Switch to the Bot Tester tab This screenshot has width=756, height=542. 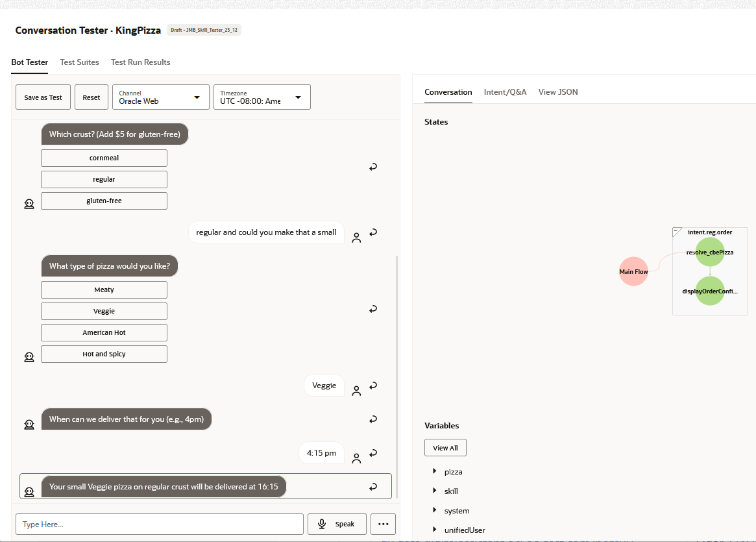[29, 62]
